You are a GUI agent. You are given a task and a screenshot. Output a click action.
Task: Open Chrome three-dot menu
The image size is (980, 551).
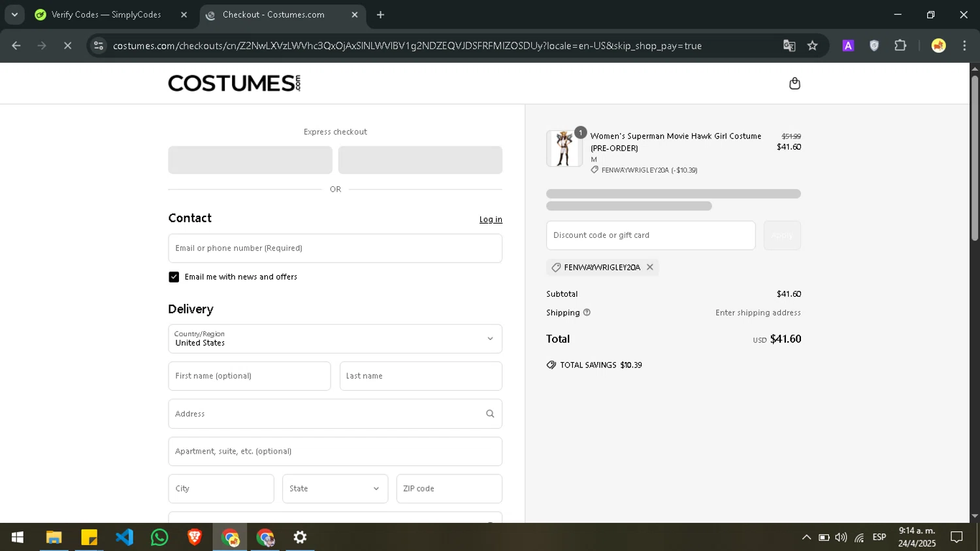[x=964, y=46]
